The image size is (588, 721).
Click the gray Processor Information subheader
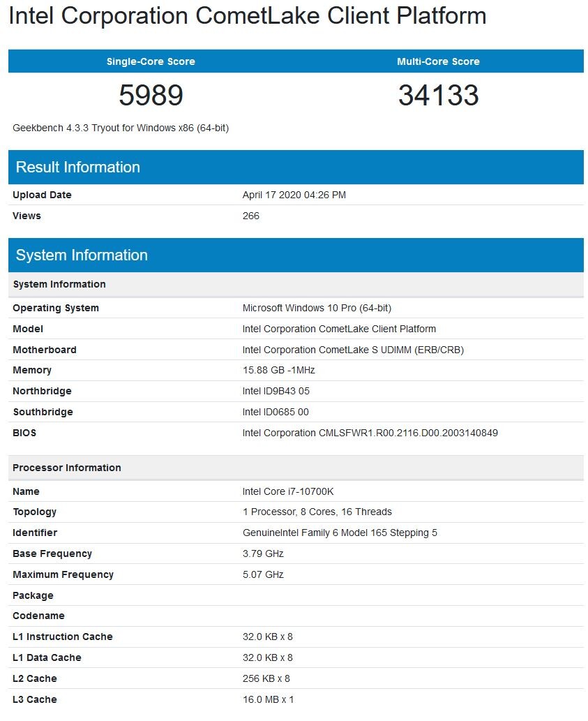67,468
